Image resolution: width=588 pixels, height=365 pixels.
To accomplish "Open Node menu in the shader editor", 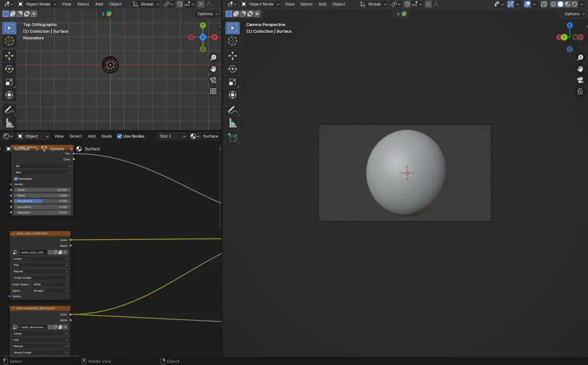I will pos(106,136).
